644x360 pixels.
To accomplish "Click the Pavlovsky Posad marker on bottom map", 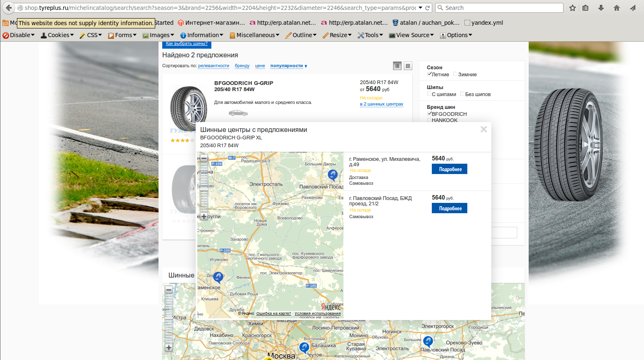I will pos(428,341).
